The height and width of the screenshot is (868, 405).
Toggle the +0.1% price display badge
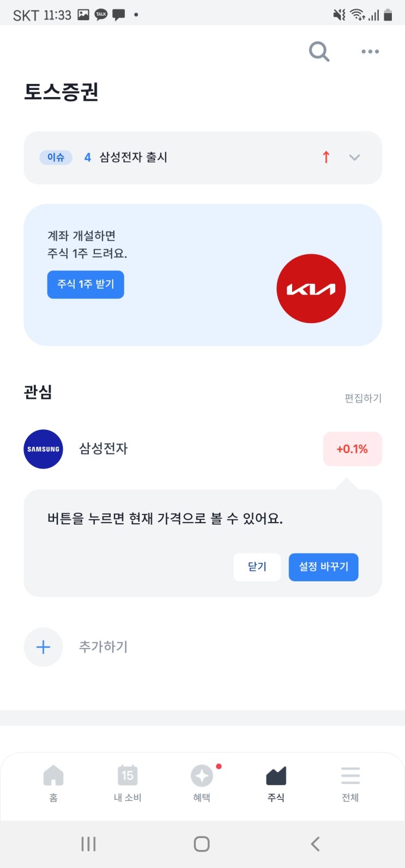(x=352, y=449)
